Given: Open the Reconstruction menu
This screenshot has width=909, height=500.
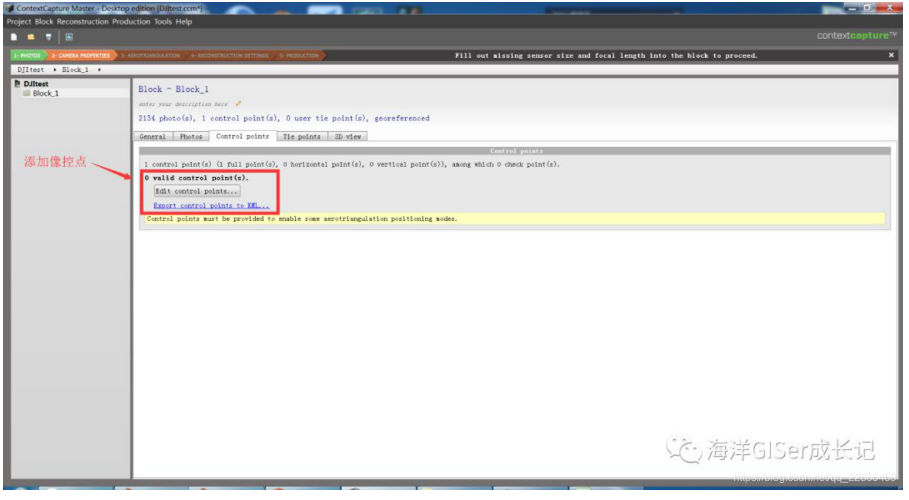Looking at the screenshot, I should (82, 21).
